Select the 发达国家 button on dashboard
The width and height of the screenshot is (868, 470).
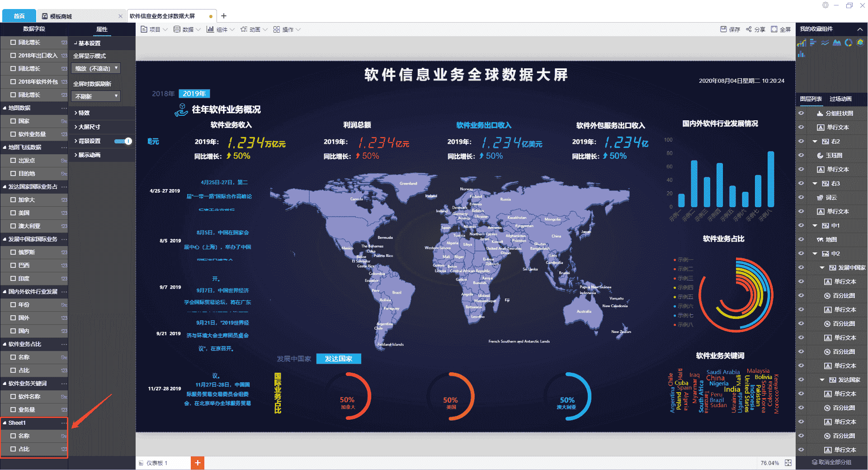point(339,359)
